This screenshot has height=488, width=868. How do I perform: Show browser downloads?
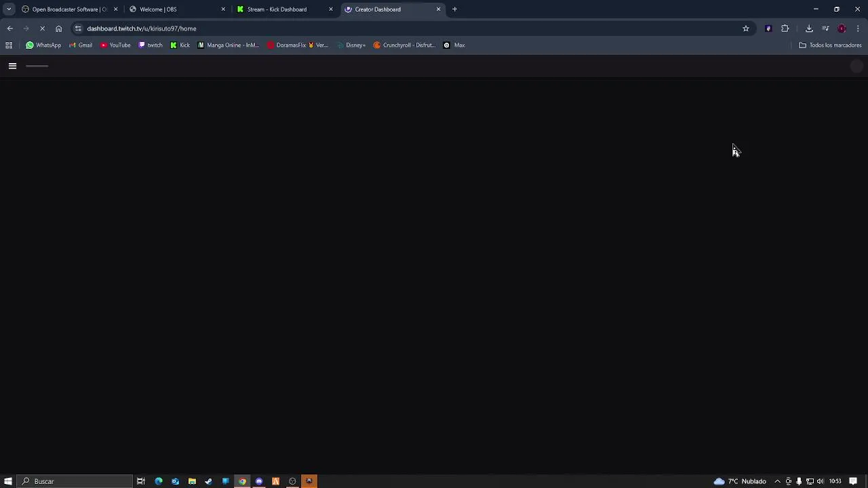point(809,28)
